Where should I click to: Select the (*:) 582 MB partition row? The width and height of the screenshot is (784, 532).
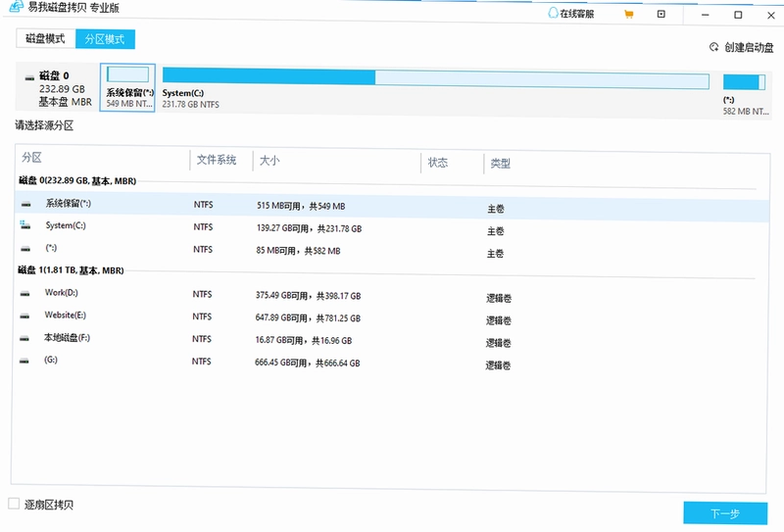pyautogui.click(x=392, y=250)
